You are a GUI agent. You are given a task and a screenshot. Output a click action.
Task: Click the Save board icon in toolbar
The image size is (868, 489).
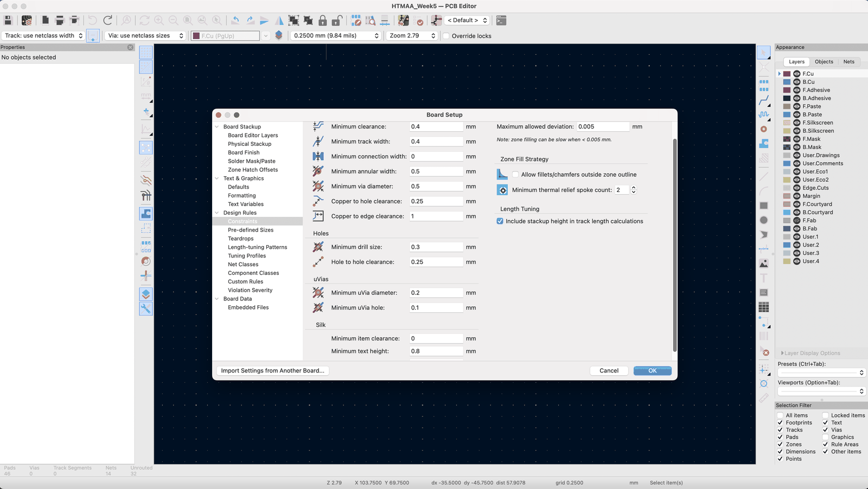(x=8, y=21)
